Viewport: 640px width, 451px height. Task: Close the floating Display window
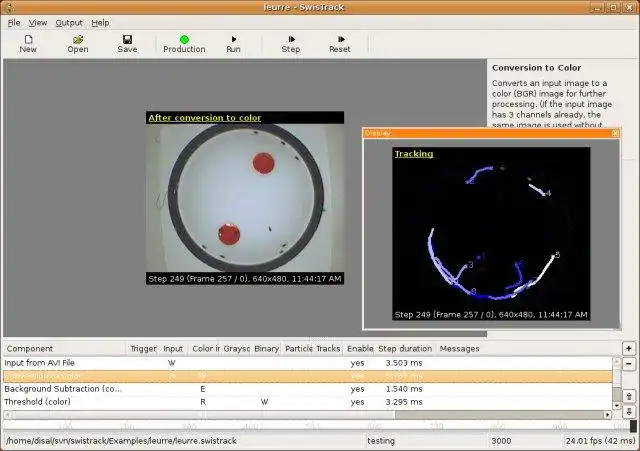[615, 133]
